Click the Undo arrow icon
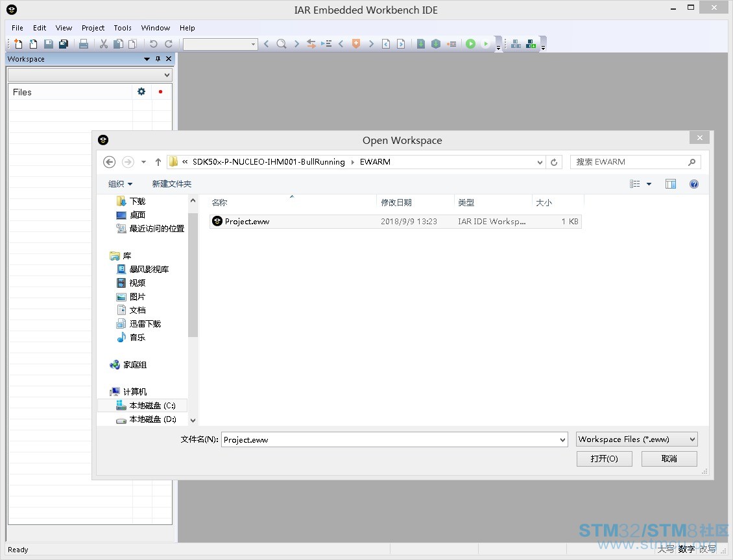The image size is (733, 560). tap(153, 44)
